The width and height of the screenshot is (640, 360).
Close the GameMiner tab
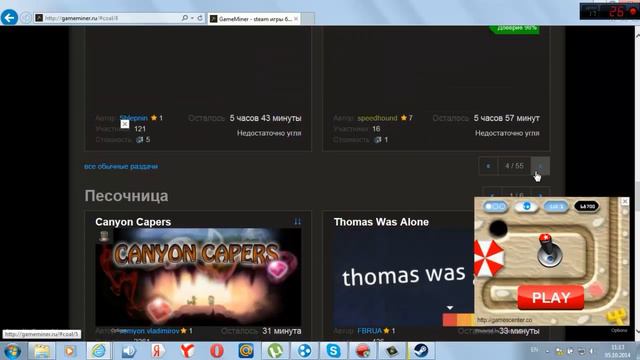296,19
